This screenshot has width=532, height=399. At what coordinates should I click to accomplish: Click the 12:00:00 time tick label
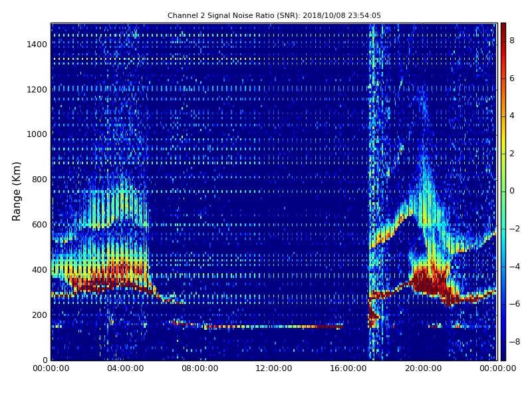274,368
